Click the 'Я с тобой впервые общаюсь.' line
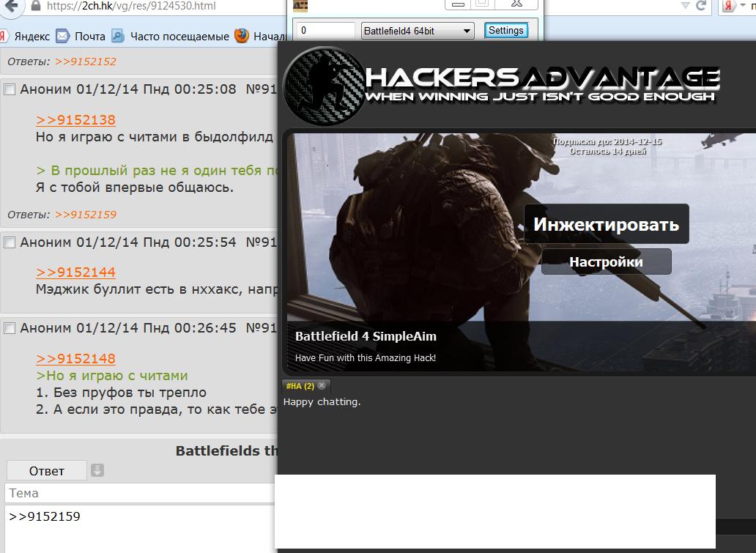This screenshot has width=756, height=553. coord(135,187)
